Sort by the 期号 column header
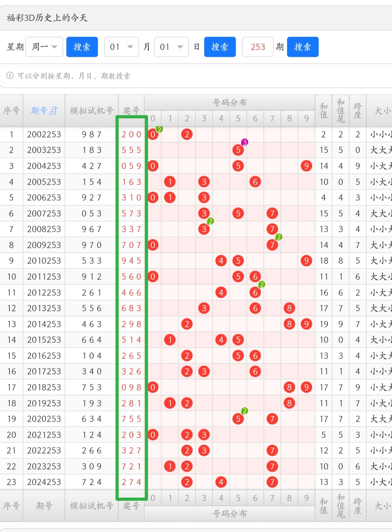The image size is (392, 532). coord(44,111)
